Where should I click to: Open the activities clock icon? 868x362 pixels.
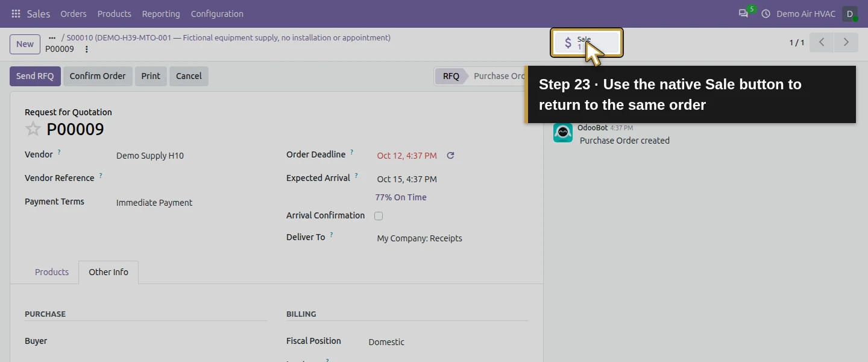[x=766, y=13]
